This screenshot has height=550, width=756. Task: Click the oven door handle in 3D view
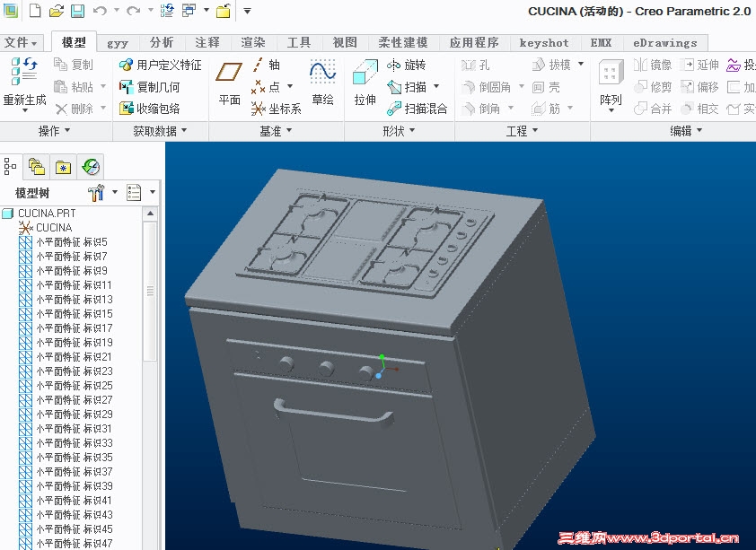click(333, 412)
